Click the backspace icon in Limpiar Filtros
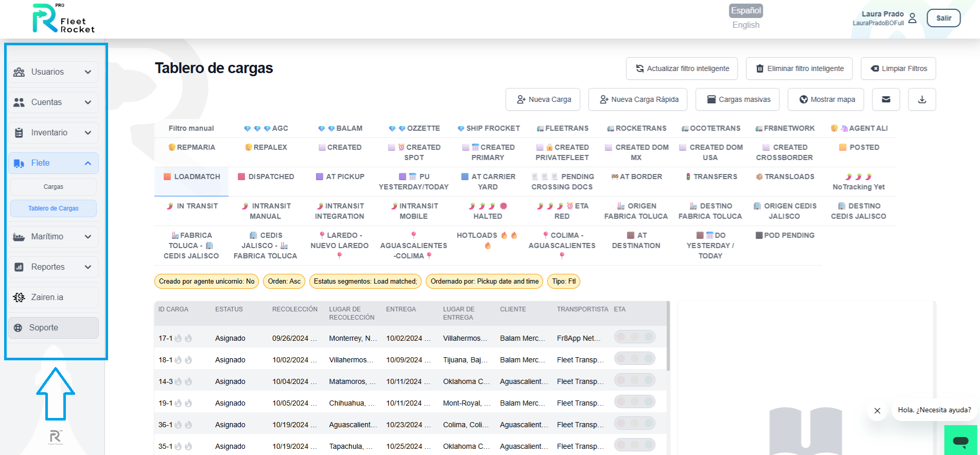980x455 pixels. (874, 68)
